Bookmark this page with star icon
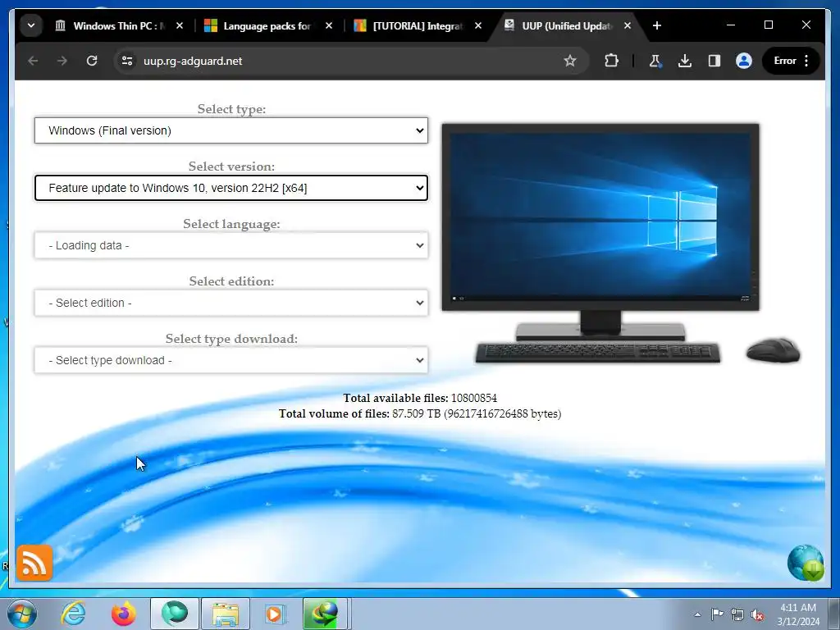This screenshot has height=630, width=840. 570,61
